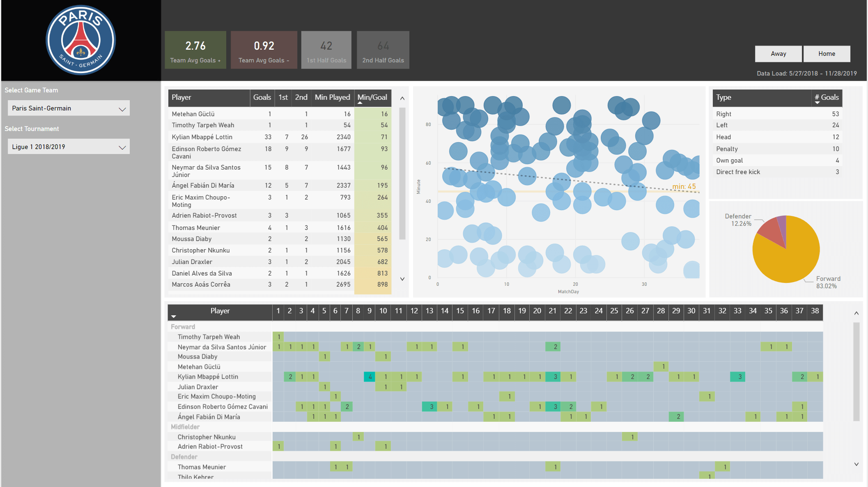Click the up arrow of player table scrollbar
This screenshot has width=868, height=487.
[x=402, y=99]
